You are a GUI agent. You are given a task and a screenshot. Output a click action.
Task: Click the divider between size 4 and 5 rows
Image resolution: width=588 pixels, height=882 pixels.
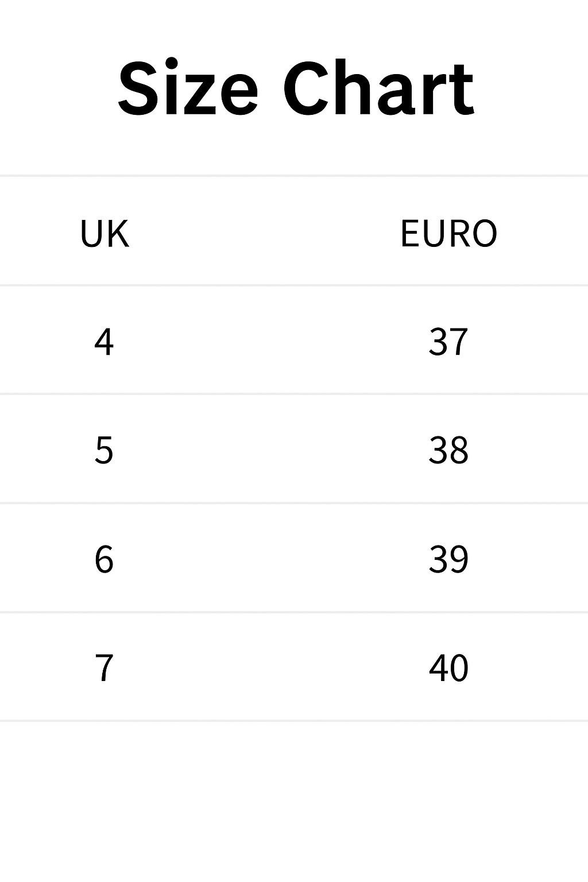tap(294, 394)
